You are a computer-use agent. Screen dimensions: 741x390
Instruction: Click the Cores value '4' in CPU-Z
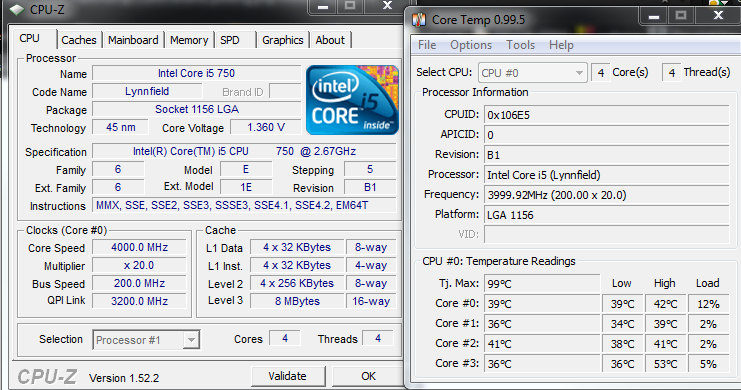[284, 338]
